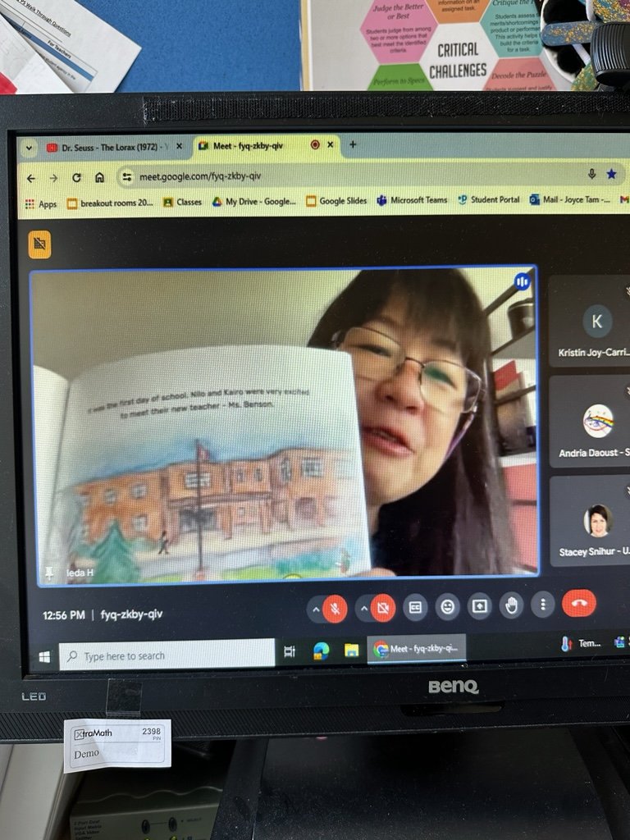Viewport: 630px width, 840px height.
Task: Open a new browser tab
Action: pos(353,144)
